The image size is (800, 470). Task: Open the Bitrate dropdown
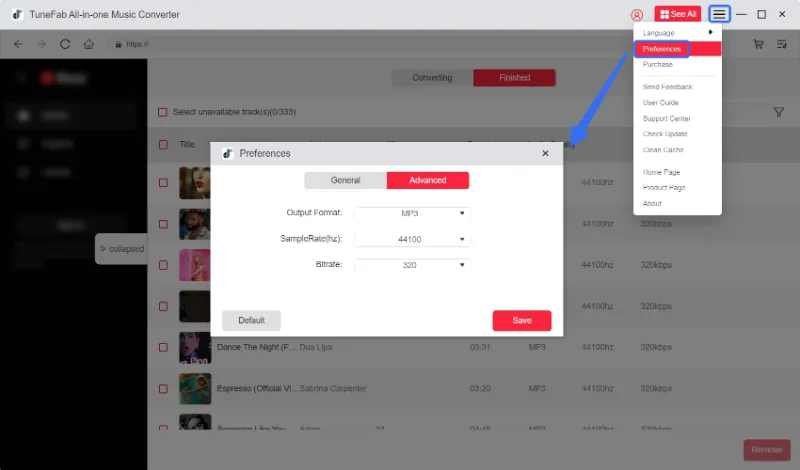tap(412, 265)
